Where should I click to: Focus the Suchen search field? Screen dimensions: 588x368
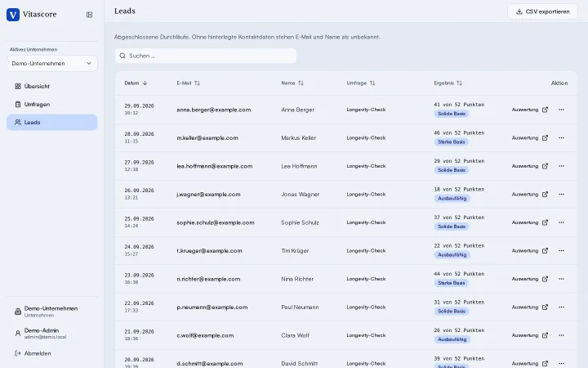(x=206, y=56)
